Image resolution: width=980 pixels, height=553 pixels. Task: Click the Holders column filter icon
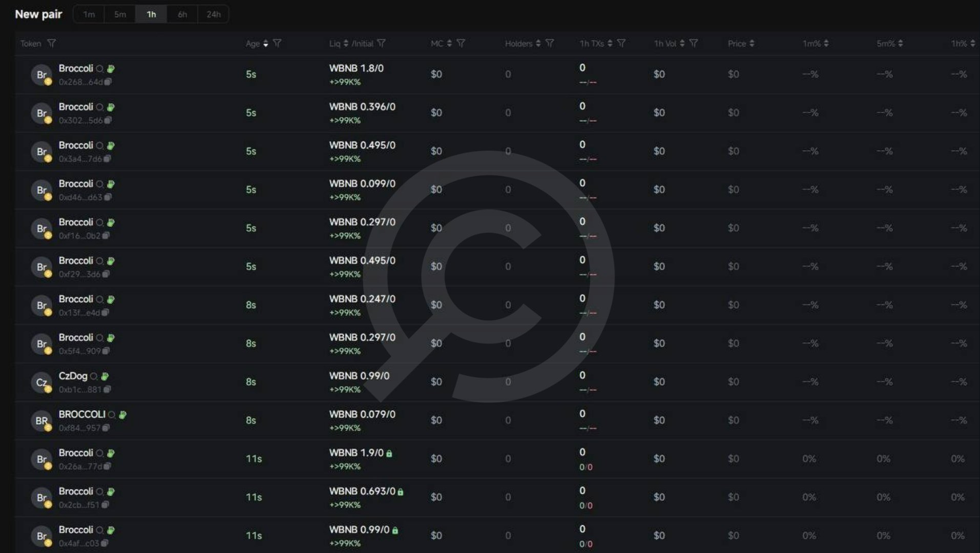(550, 44)
